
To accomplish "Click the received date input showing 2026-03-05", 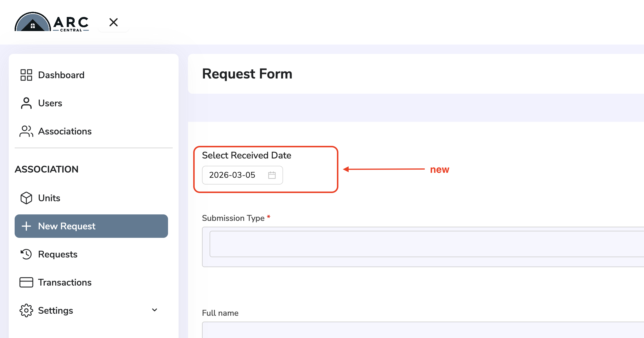I will (242, 175).
